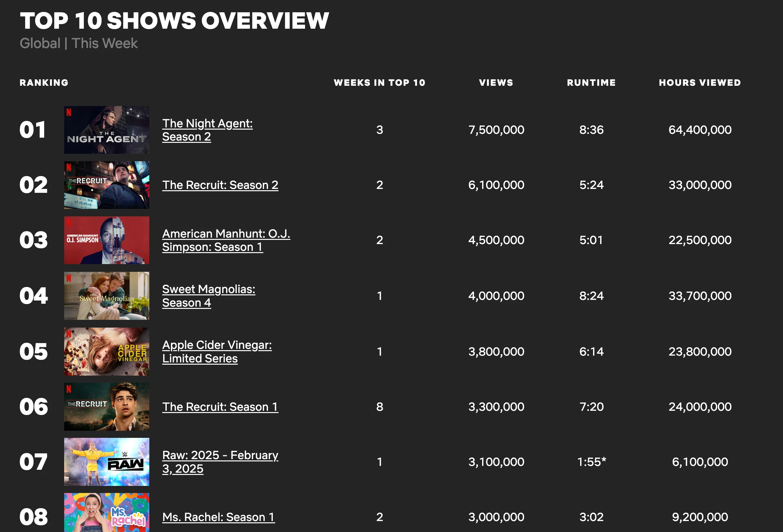Click the Runtime column header

591,83
